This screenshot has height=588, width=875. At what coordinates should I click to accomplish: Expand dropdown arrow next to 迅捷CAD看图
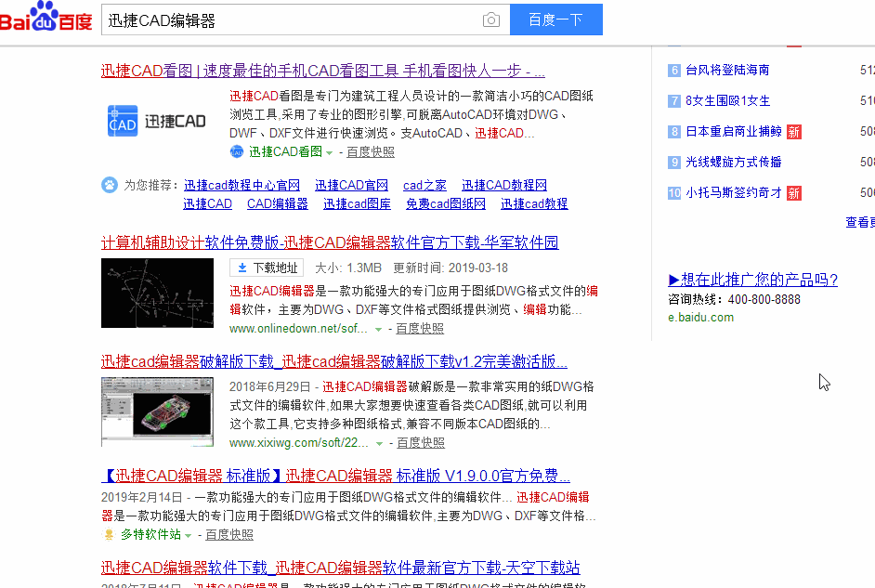[329, 152]
